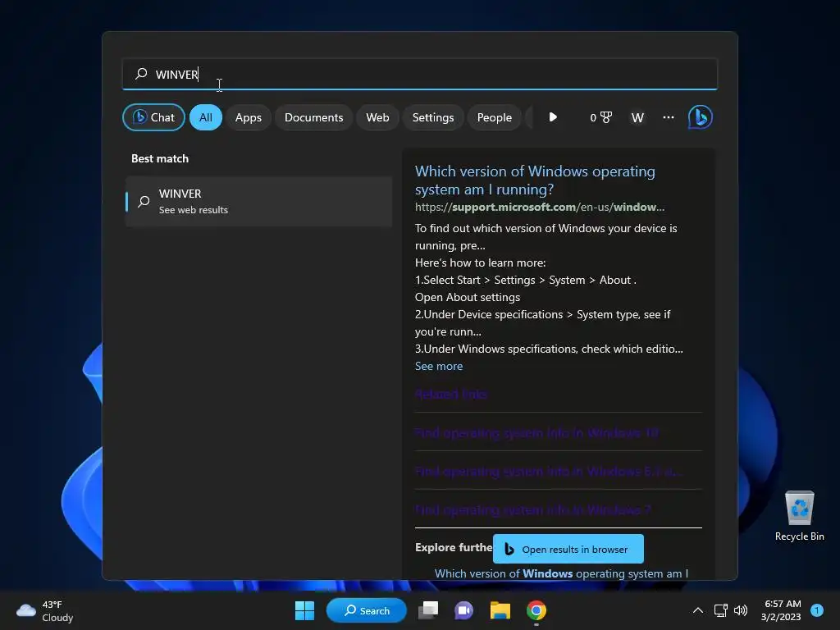Show more filters with the arrow

click(553, 116)
